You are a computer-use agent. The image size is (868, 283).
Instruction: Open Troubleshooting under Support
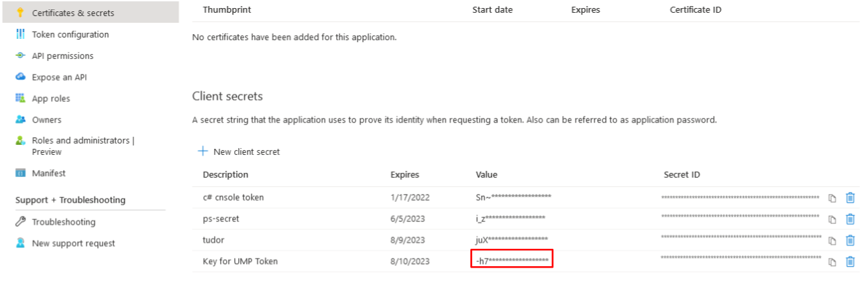point(64,222)
